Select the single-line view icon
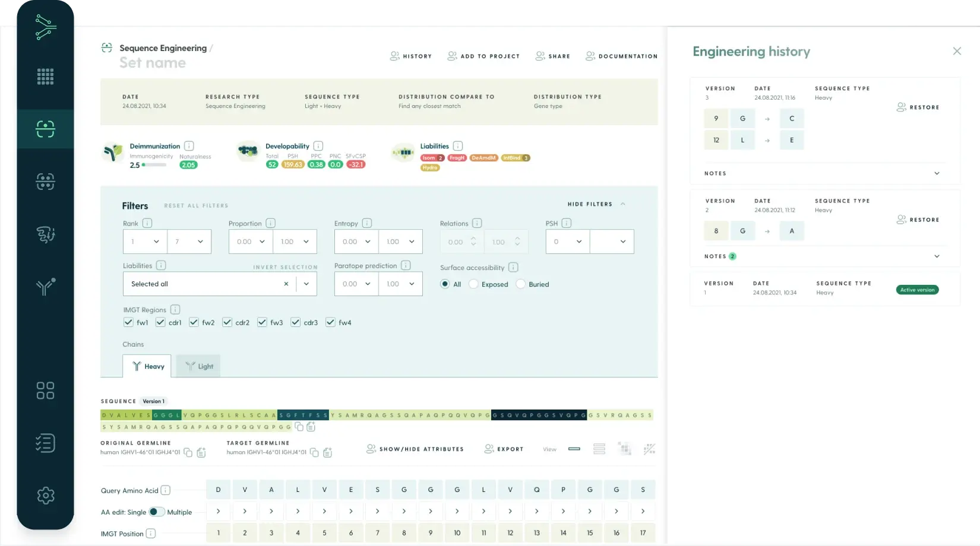 (574, 449)
